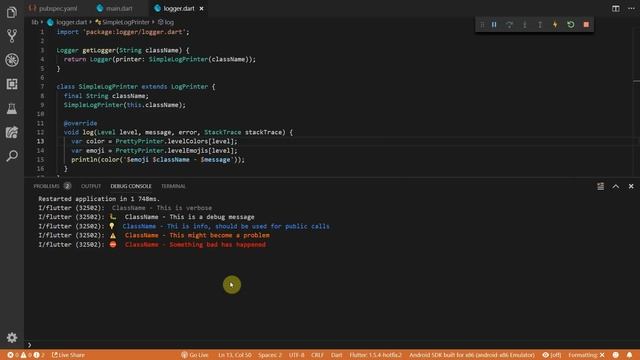640x360 pixels.
Task: Click the debug Step Over button
Action: point(509,24)
